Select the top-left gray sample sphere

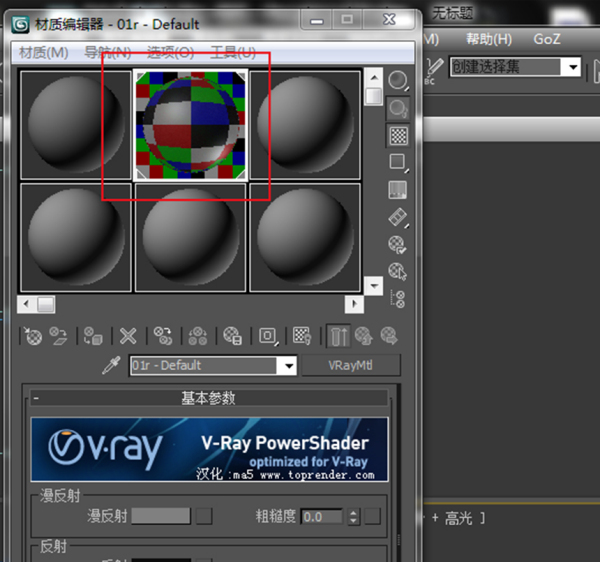pyautogui.click(x=76, y=125)
